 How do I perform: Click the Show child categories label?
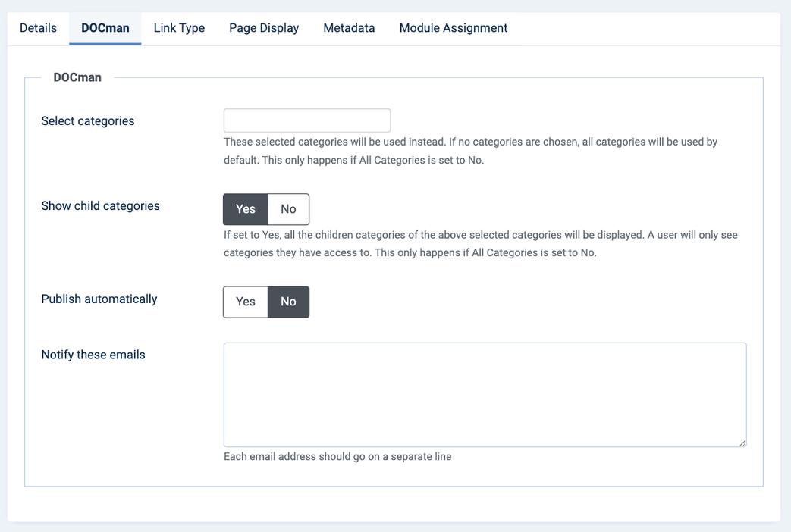[x=100, y=205]
